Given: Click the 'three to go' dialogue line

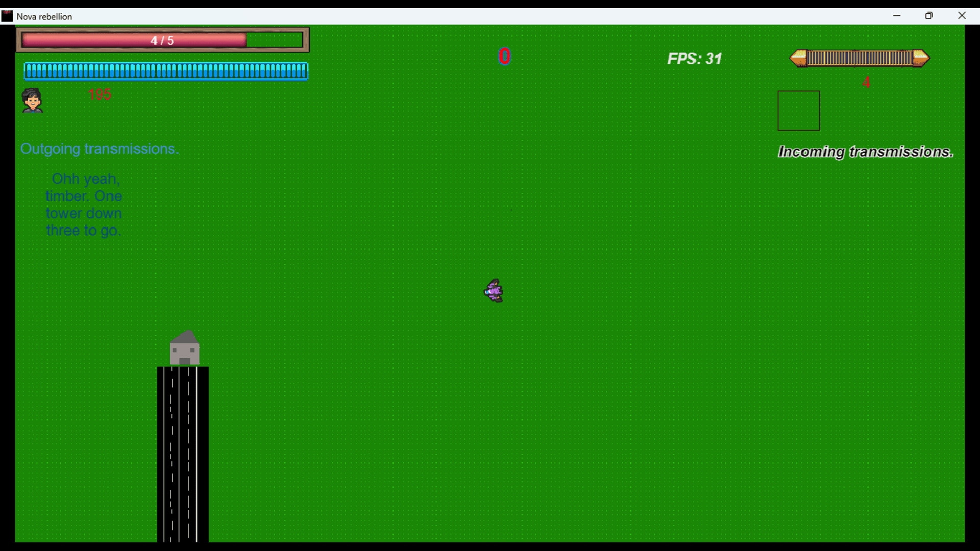Looking at the screenshot, I should (x=83, y=231).
